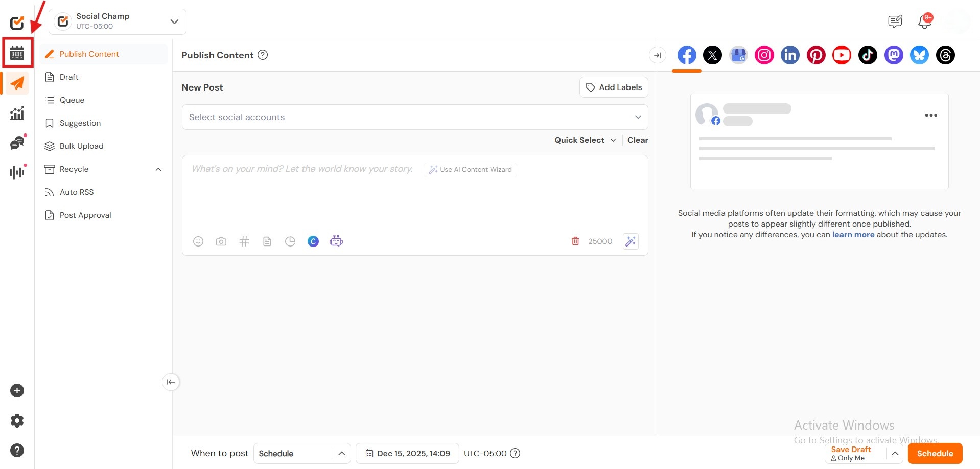Click the notifications bell icon
The height and width of the screenshot is (469, 980).
coord(924,21)
